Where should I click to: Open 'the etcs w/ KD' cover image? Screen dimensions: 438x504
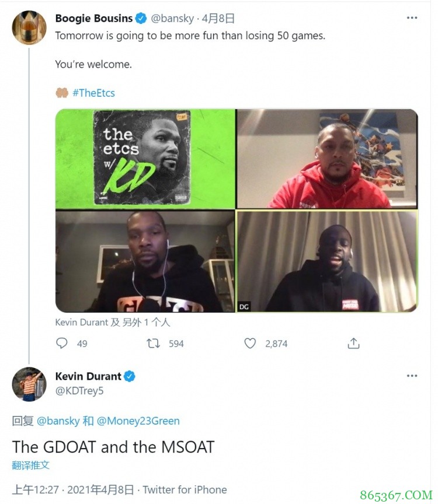pyautogui.click(x=145, y=159)
